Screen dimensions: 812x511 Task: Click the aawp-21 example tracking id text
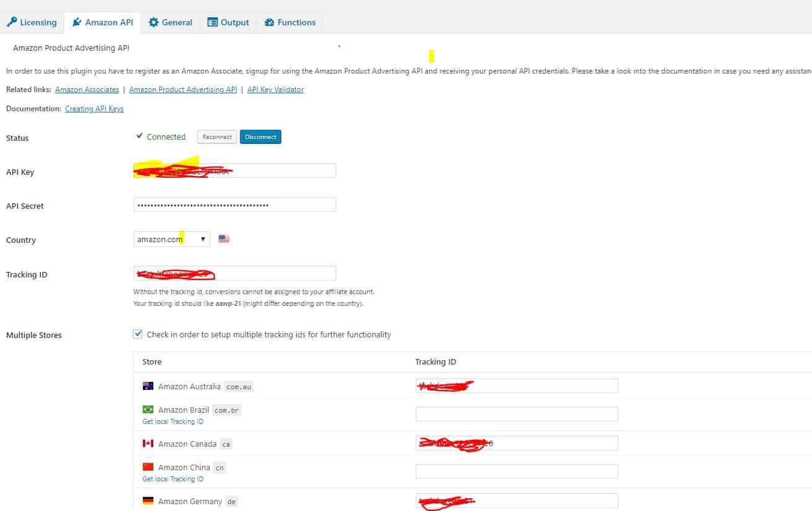point(227,304)
